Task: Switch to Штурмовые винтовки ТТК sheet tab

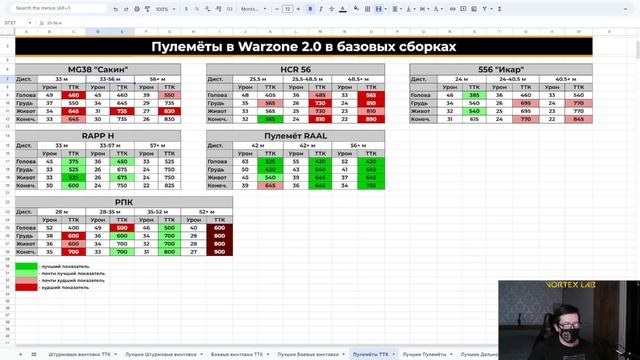Action: [79, 354]
